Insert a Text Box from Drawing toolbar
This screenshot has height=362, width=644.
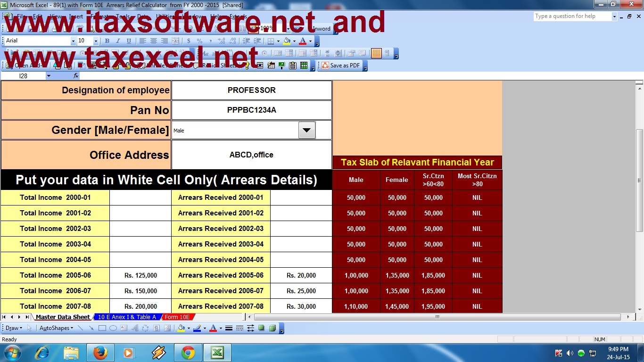[x=124, y=328]
